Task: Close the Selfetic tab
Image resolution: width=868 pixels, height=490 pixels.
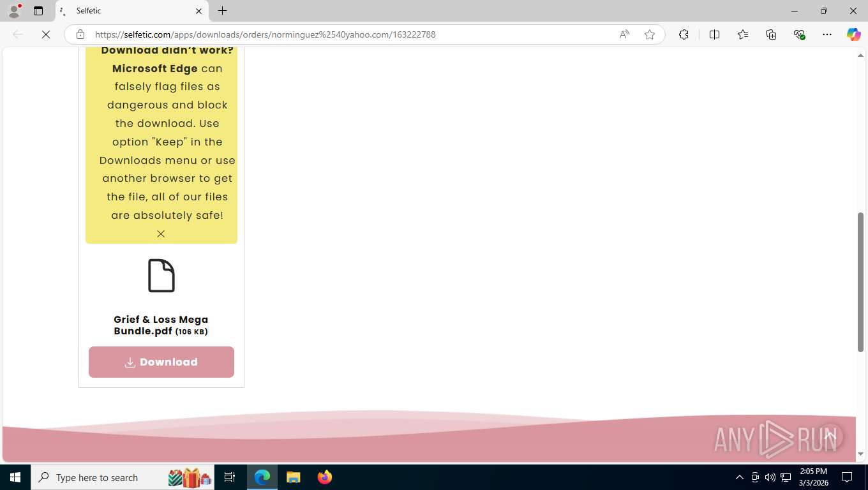Action: pos(198,11)
